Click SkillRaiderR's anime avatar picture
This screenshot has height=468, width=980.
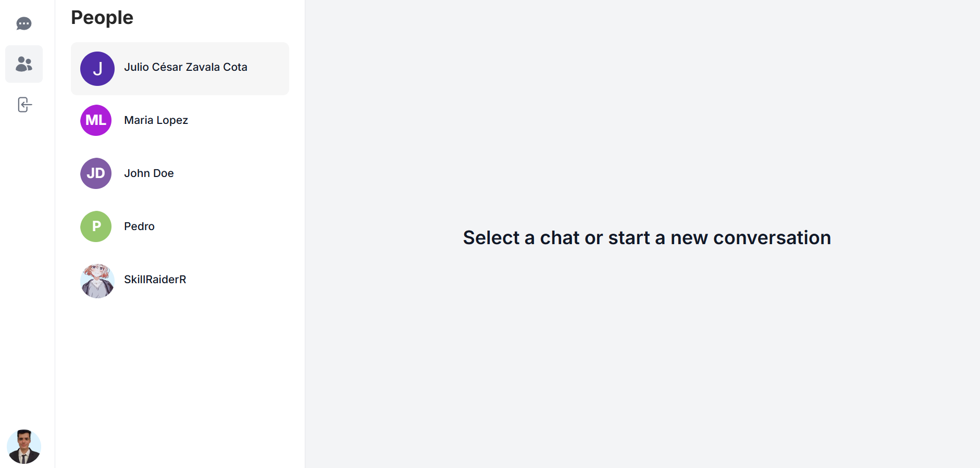click(97, 281)
